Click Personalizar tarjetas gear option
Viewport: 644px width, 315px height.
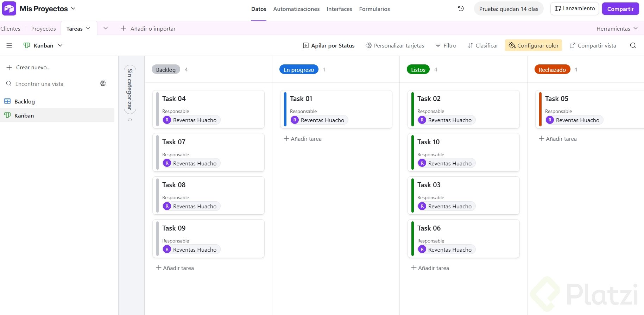[x=395, y=45]
